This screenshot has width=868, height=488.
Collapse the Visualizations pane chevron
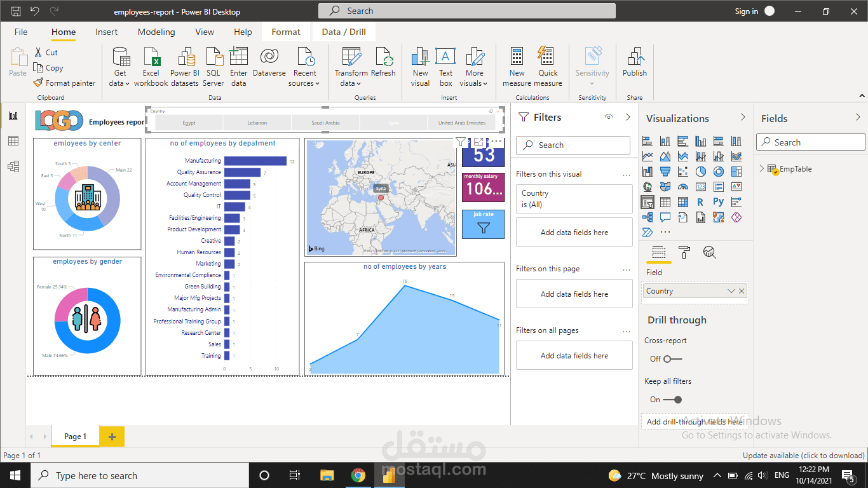click(743, 118)
